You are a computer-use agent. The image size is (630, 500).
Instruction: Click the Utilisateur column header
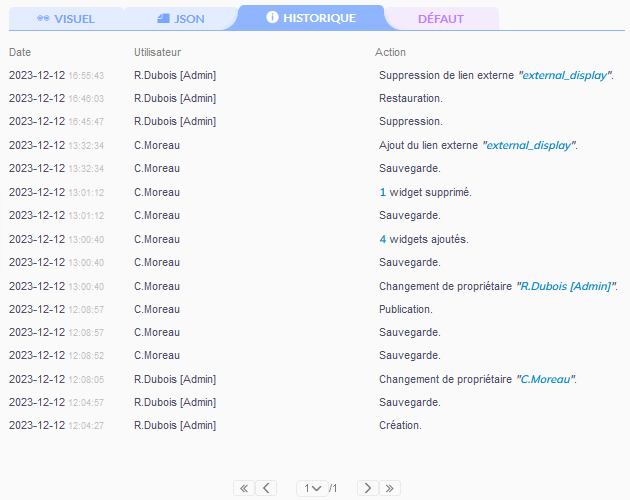pyautogui.click(x=157, y=52)
